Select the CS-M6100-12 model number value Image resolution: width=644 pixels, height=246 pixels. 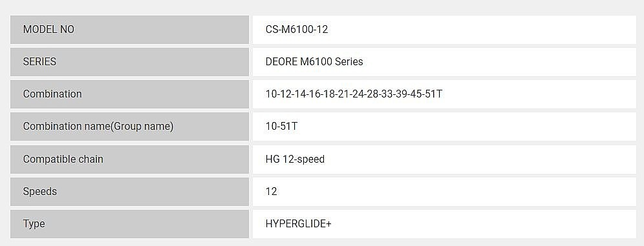coord(297,30)
